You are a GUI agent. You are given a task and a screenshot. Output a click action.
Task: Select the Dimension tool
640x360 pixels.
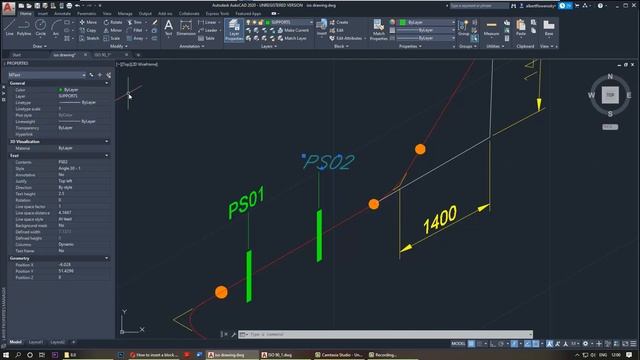[186, 28]
